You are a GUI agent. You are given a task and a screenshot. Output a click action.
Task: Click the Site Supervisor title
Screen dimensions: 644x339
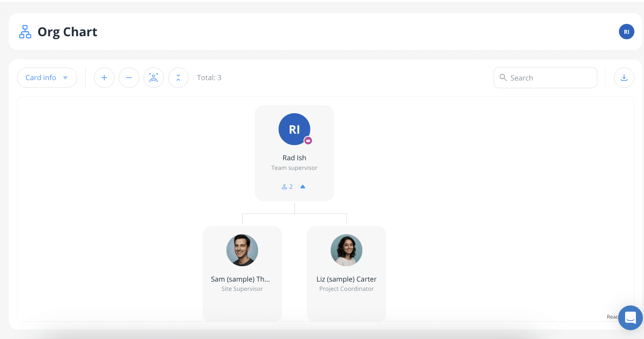coord(242,289)
